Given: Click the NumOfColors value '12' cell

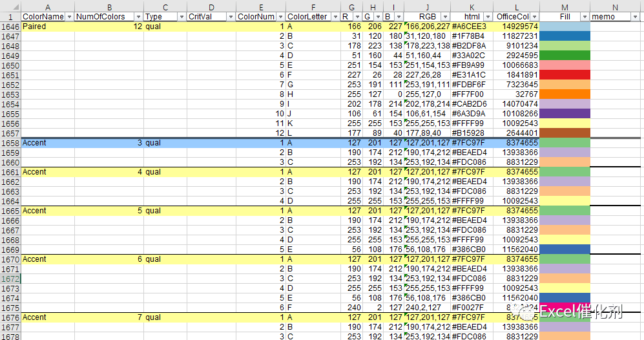Looking at the screenshot, I should click(x=109, y=27).
